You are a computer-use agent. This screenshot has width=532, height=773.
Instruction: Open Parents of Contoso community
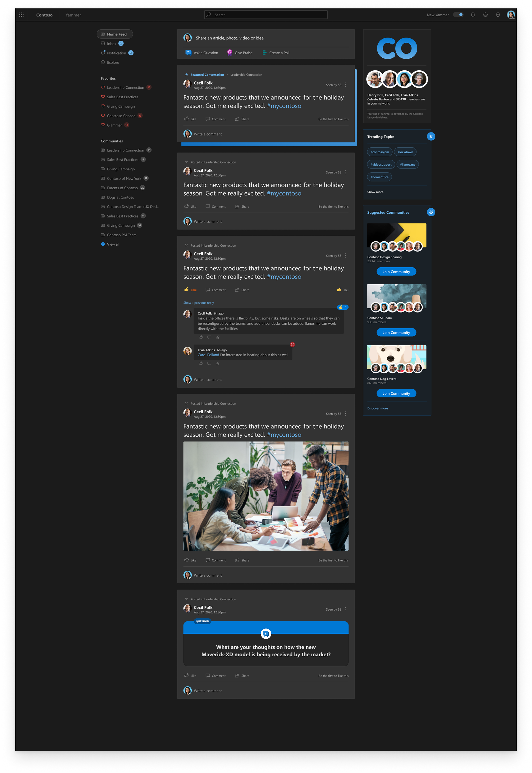tap(123, 188)
